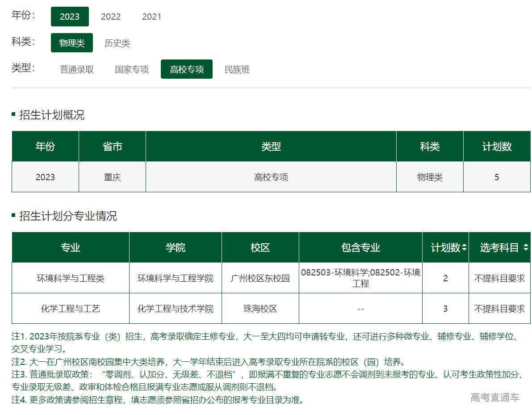
Task: Select 国家专项 admission type
Action: [x=132, y=69]
